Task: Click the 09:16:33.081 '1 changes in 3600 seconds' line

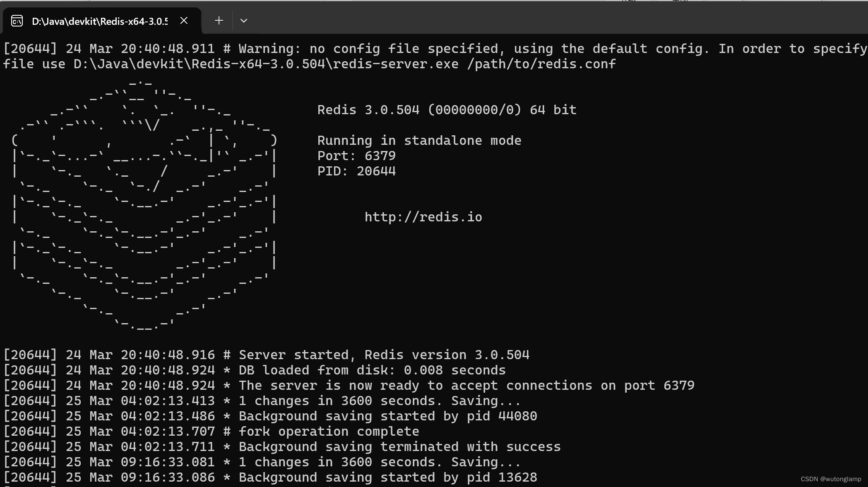Action: tap(262, 462)
